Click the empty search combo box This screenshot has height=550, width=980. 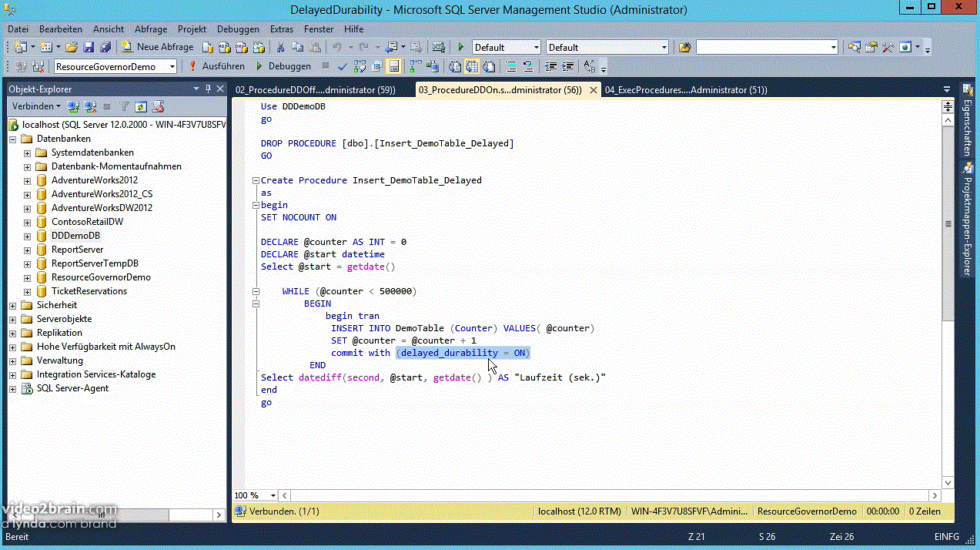pos(767,47)
